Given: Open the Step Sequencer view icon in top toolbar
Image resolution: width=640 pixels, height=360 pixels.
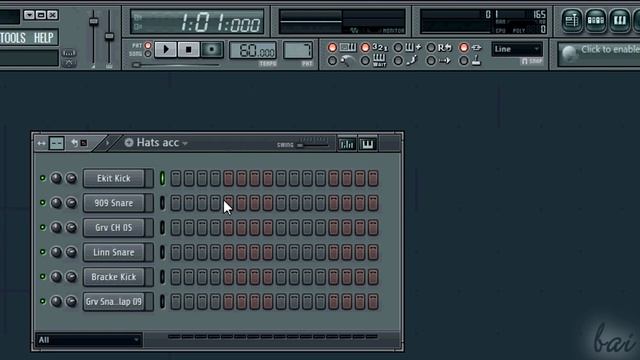Looking at the screenshot, I should [596, 20].
